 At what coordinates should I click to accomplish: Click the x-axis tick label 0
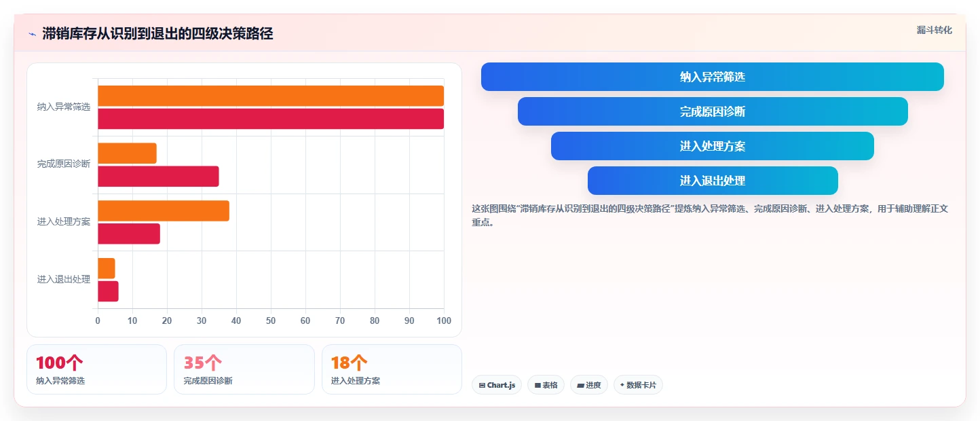(x=98, y=321)
